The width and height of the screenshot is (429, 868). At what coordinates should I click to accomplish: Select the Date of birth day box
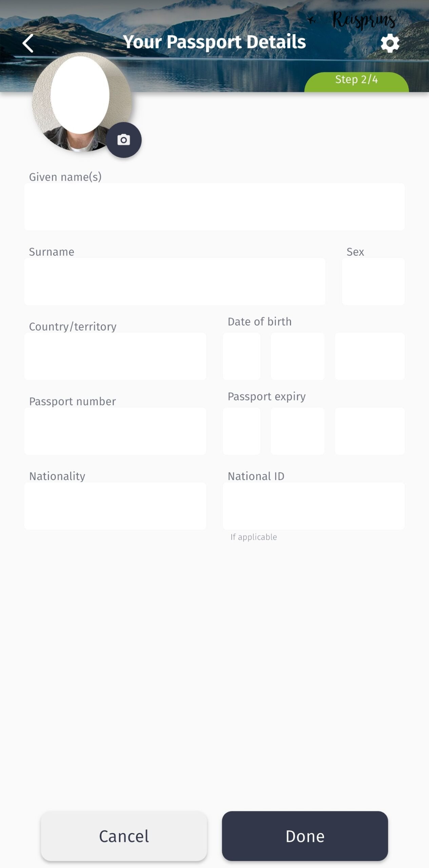click(241, 356)
